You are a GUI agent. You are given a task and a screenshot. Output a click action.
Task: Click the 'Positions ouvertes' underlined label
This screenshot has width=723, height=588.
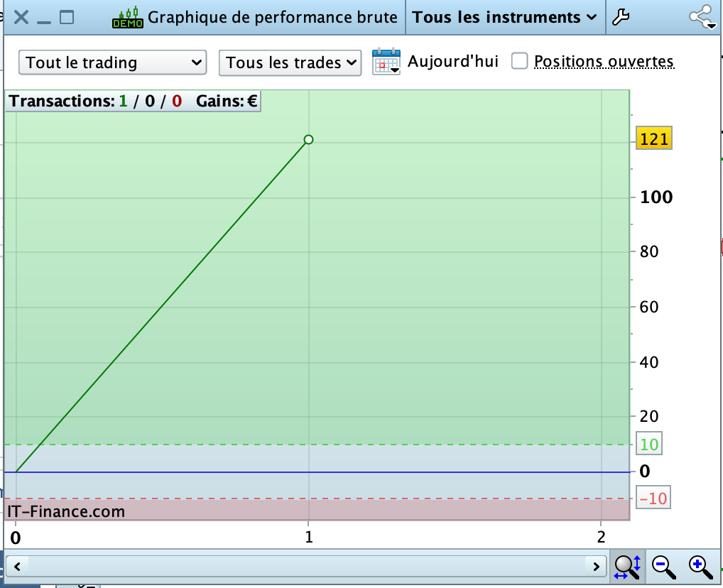(x=604, y=61)
